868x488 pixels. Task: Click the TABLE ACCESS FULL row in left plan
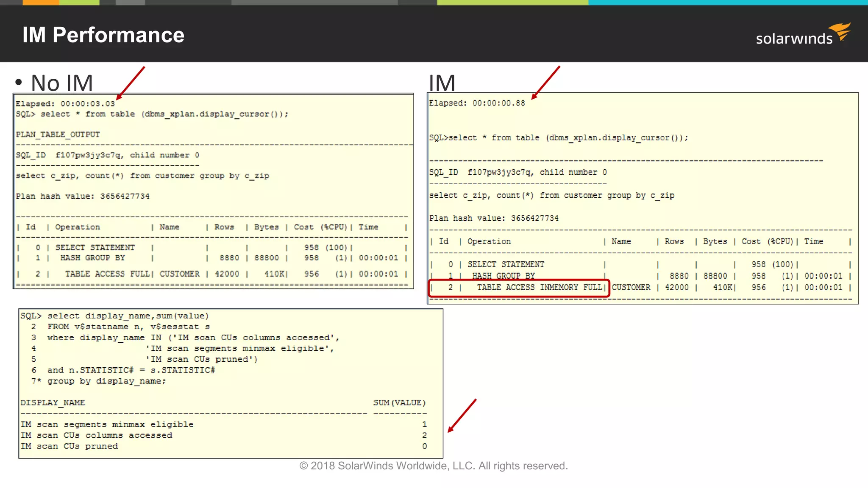tap(107, 274)
